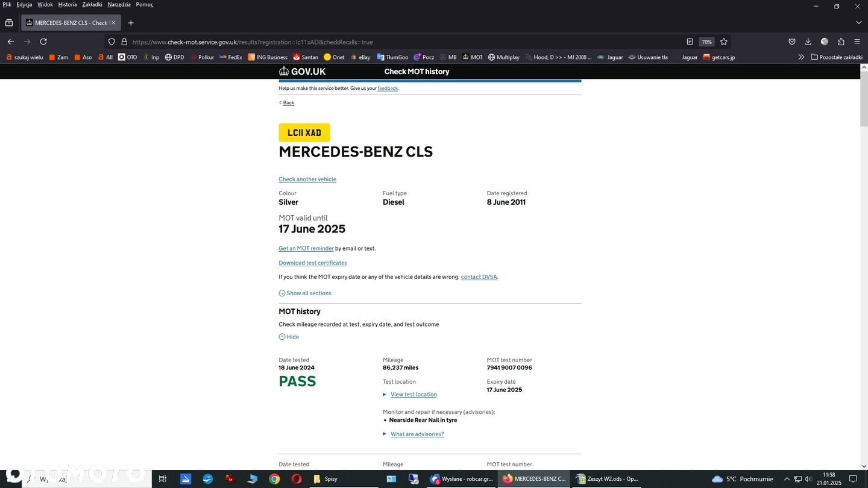Open the Firefox hamburger application menu

[857, 42]
